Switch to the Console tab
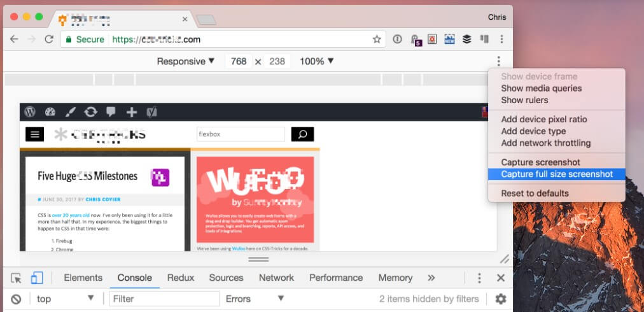The width and height of the screenshot is (644, 312). (x=135, y=278)
